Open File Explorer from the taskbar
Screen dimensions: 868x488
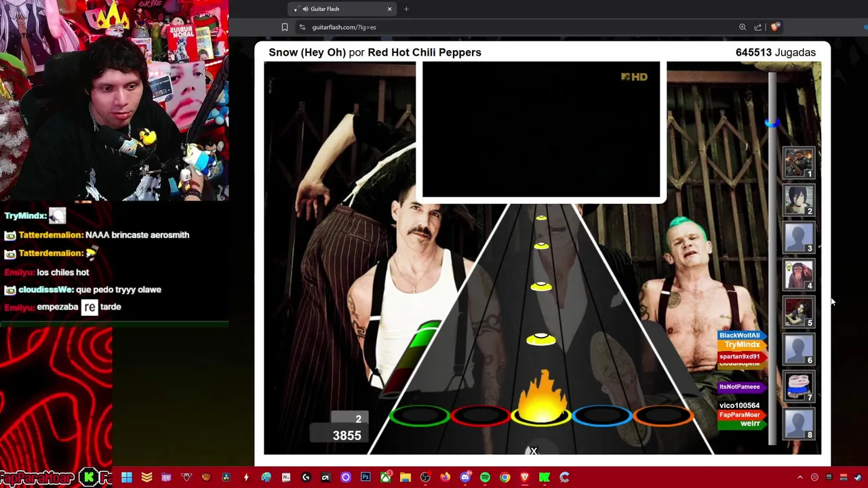(406, 477)
